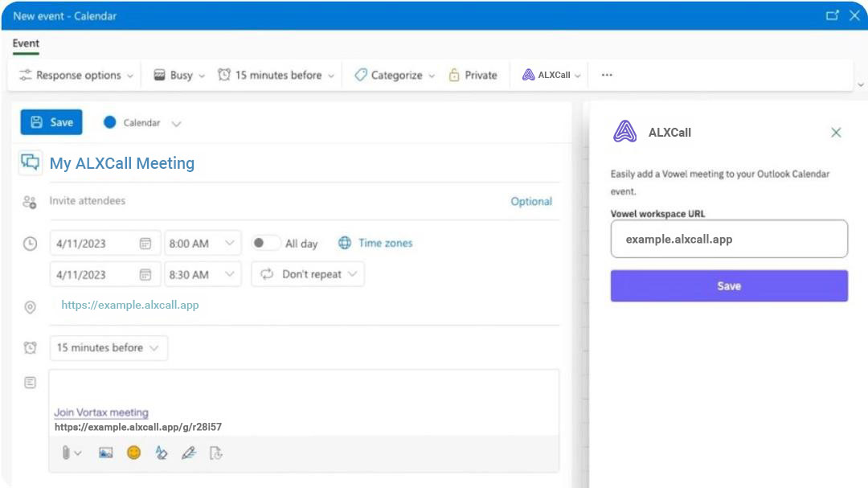
Task: Insert a picture using the image icon
Action: coord(105,453)
